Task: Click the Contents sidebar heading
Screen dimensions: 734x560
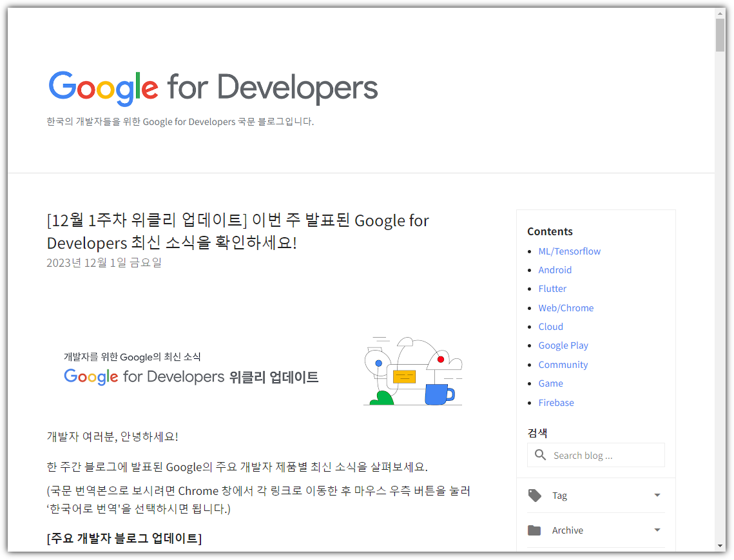Action: [x=550, y=232]
